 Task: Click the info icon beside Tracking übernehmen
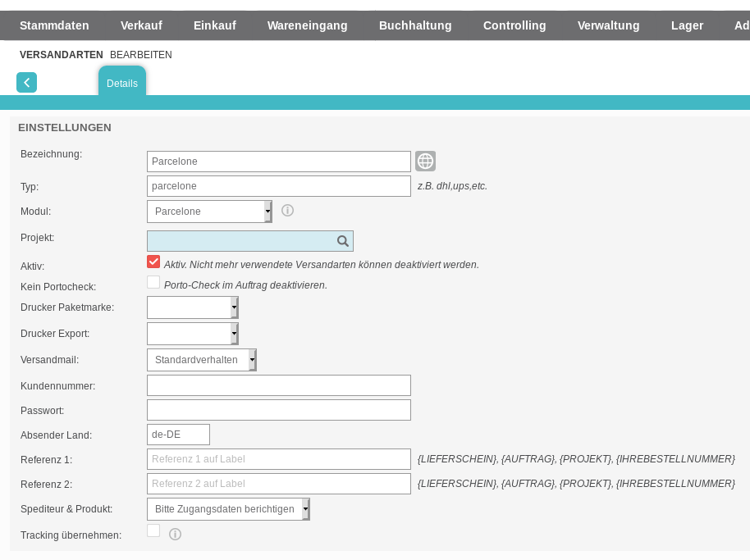[x=175, y=535]
